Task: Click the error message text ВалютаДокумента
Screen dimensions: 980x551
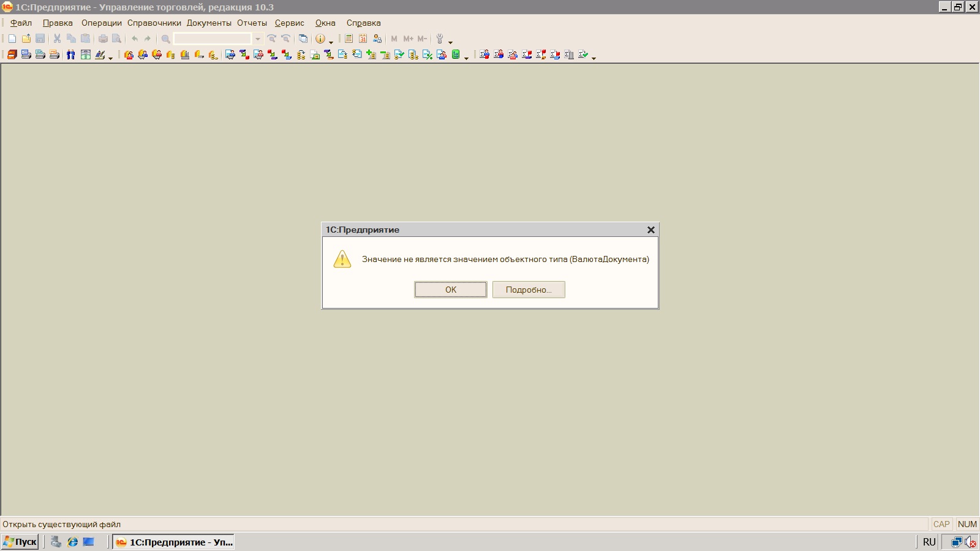Action: (609, 259)
